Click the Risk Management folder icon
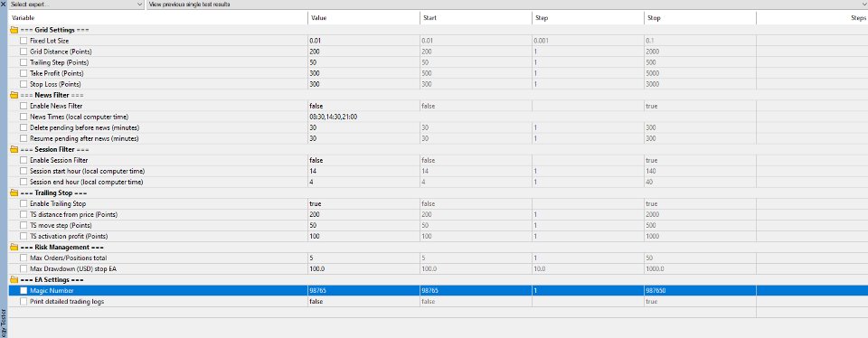Screen dimensions: 868x338 point(14,248)
